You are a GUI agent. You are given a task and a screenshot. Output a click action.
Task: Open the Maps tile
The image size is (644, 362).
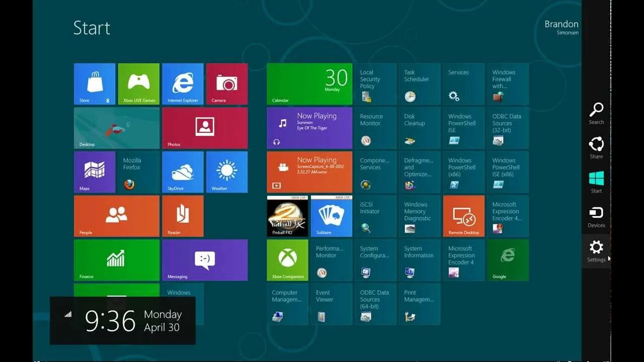[x=95, y=172]
